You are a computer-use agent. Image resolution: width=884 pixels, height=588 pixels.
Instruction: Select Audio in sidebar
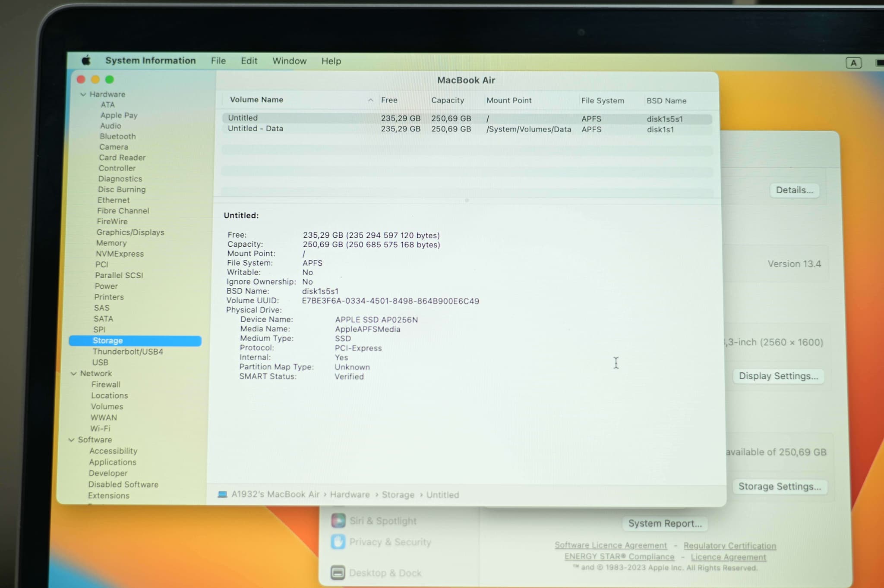pos(110,126)
